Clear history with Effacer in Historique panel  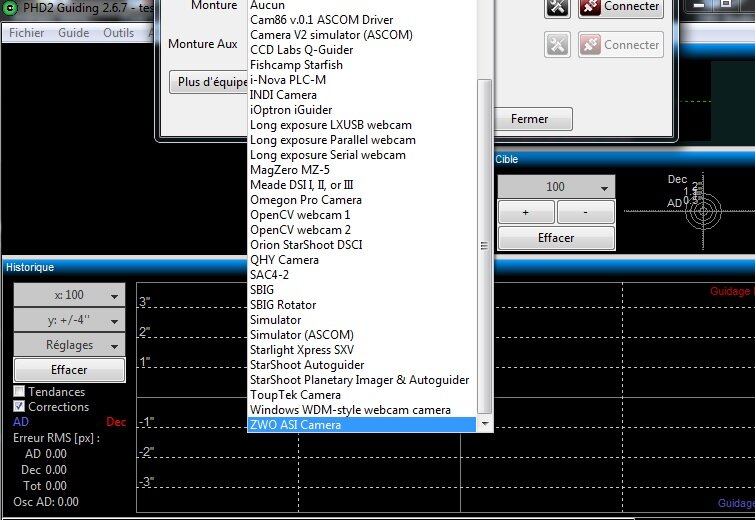pos(69,370)
